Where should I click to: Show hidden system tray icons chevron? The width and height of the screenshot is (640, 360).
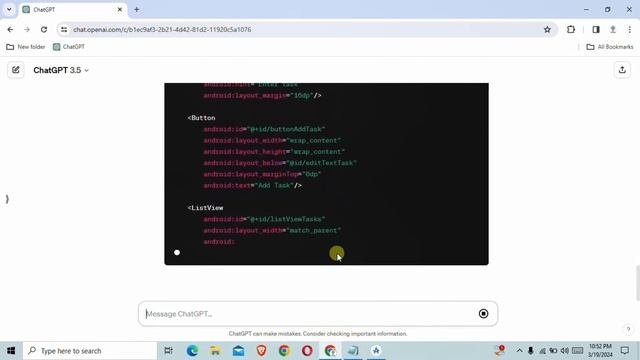[519, 351]
